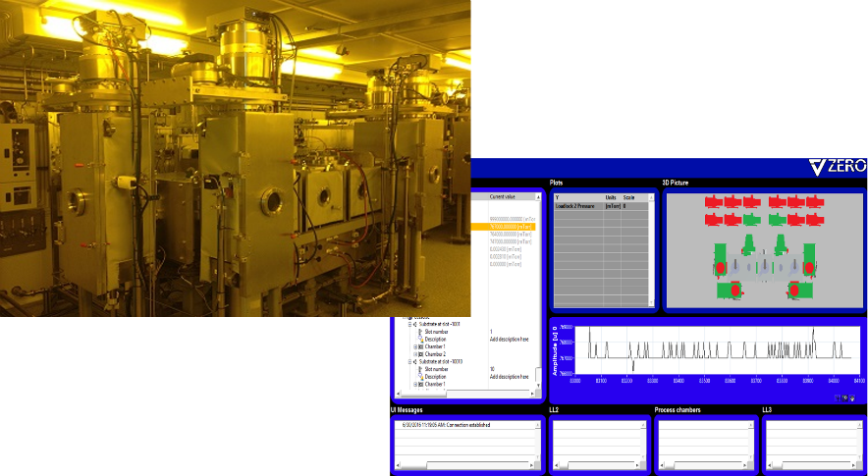Image resolution: width=868 pixels, height=476 pixels.
Task: Click 'Add description here' for slot -1001
Action: click(x=511, y=339)
